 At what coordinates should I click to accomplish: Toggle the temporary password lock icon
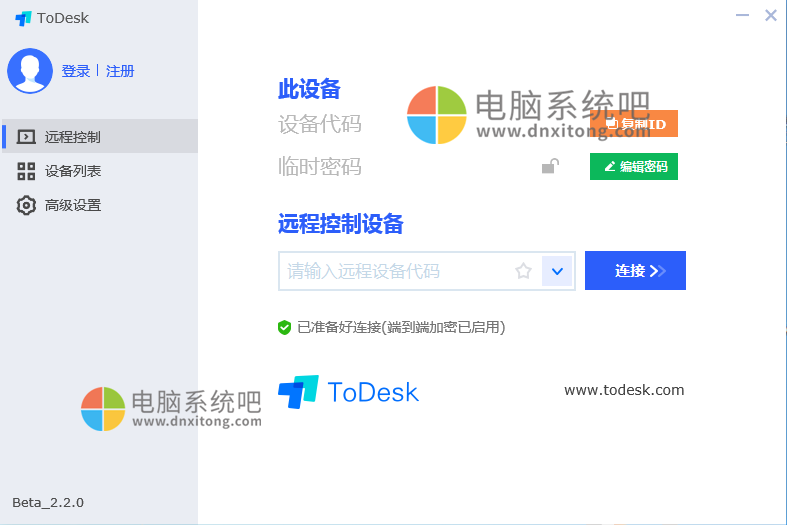pos(550,166)
